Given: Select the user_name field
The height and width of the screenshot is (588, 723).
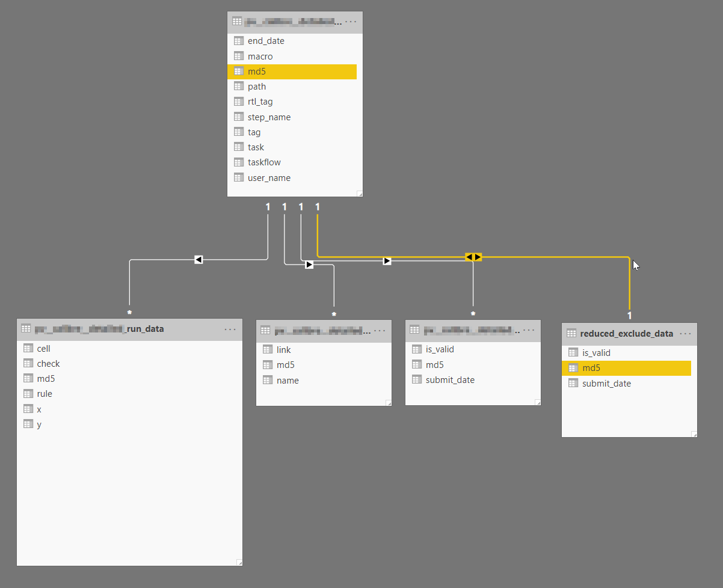Looking at the screenshot, I should click(x=292, y=178).
